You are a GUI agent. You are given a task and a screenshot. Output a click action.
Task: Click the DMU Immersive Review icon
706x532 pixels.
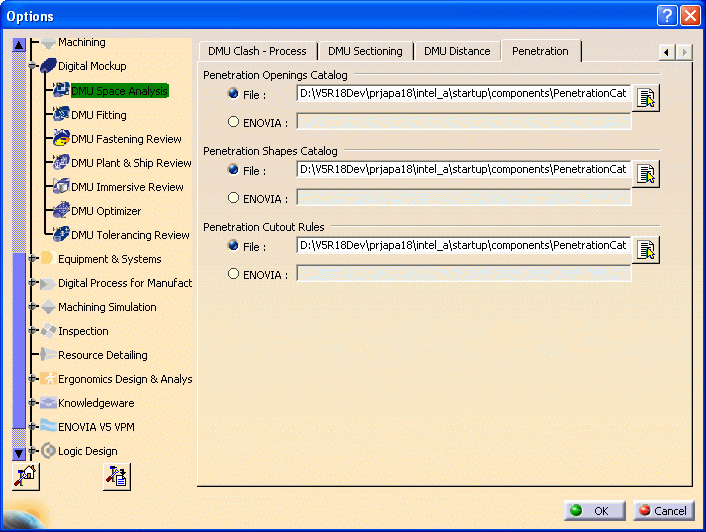(59, 187)
